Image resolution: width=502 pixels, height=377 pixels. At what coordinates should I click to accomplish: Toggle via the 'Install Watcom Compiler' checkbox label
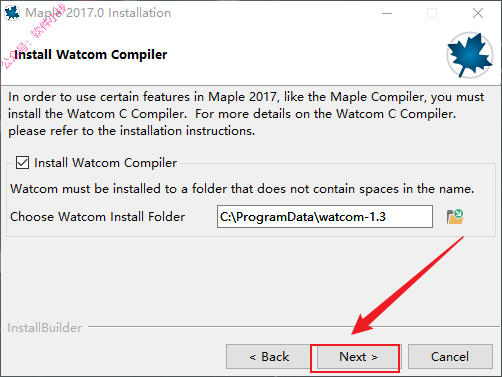(x=105, y=163)
